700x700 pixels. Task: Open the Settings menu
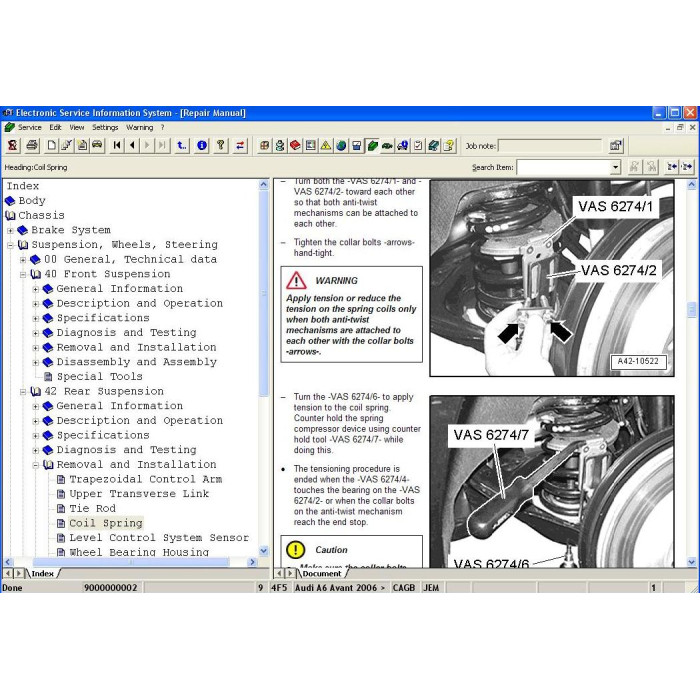tap(105, 127)
